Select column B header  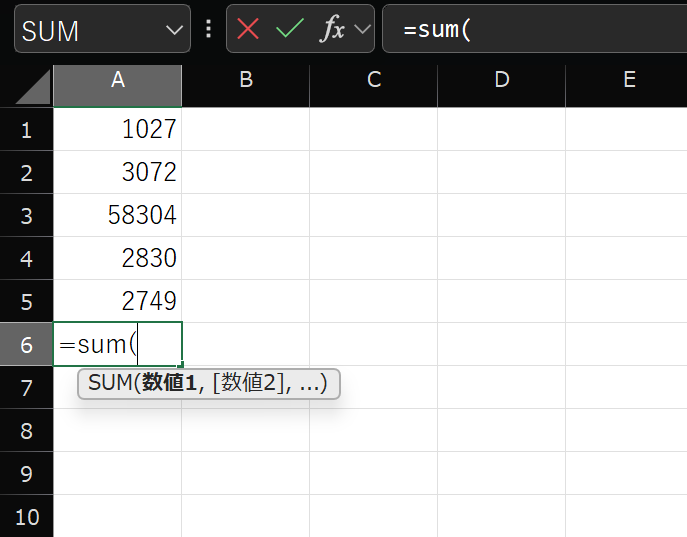[x=246, y=86]
